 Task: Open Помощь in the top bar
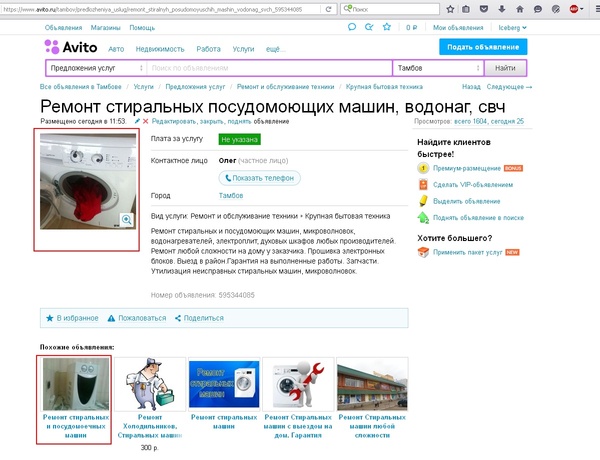[142, 28]
